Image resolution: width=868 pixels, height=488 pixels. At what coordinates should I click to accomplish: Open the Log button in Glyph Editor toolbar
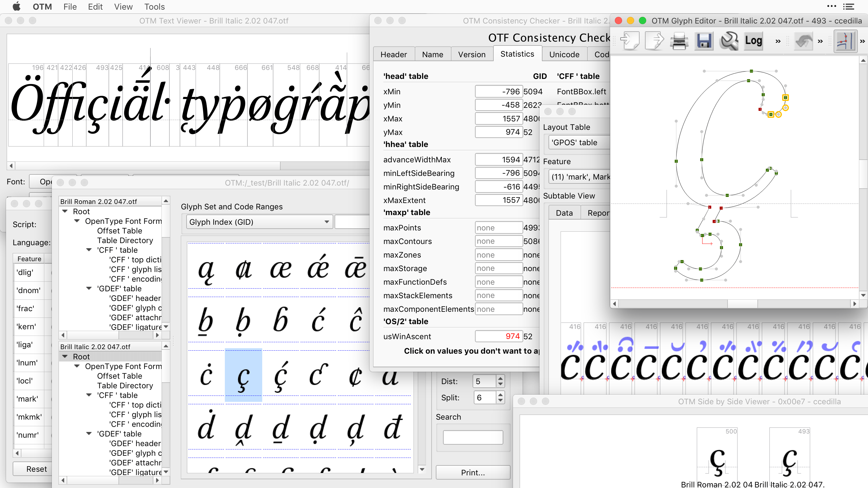753,41
